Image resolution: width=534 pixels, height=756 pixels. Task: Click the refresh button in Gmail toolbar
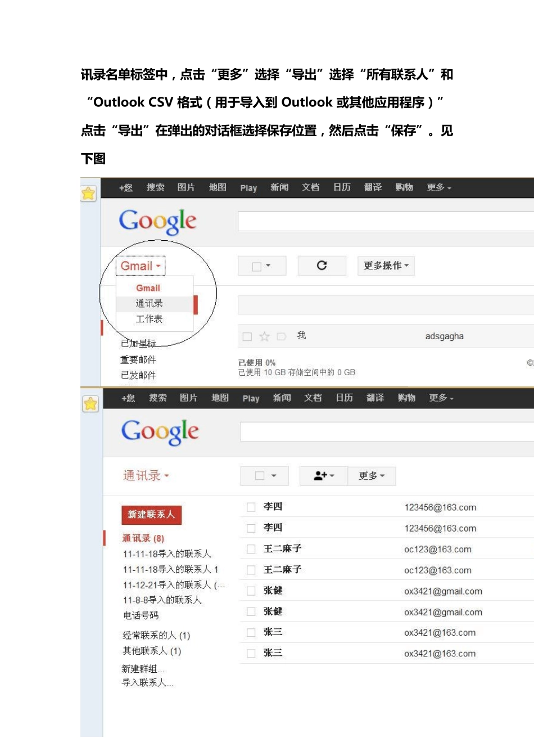point(322,265)
